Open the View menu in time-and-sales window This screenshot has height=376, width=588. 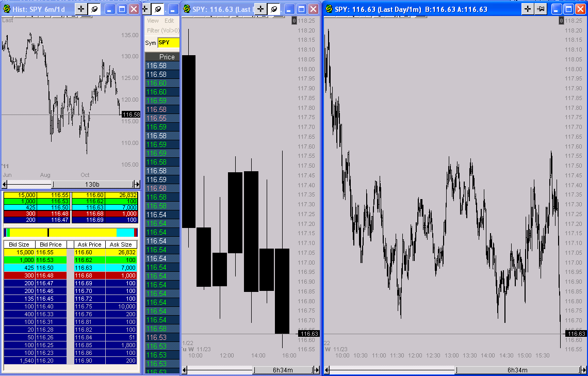coord(153,21)
